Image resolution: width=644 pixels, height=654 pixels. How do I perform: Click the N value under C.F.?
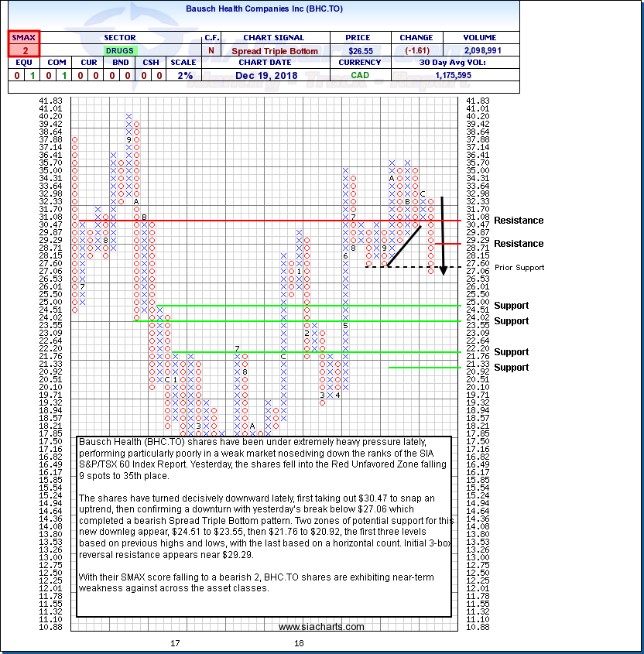pos(211,50)
